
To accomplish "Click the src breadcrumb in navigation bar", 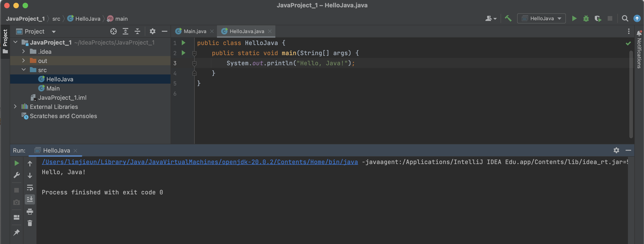I will point(56,19).
